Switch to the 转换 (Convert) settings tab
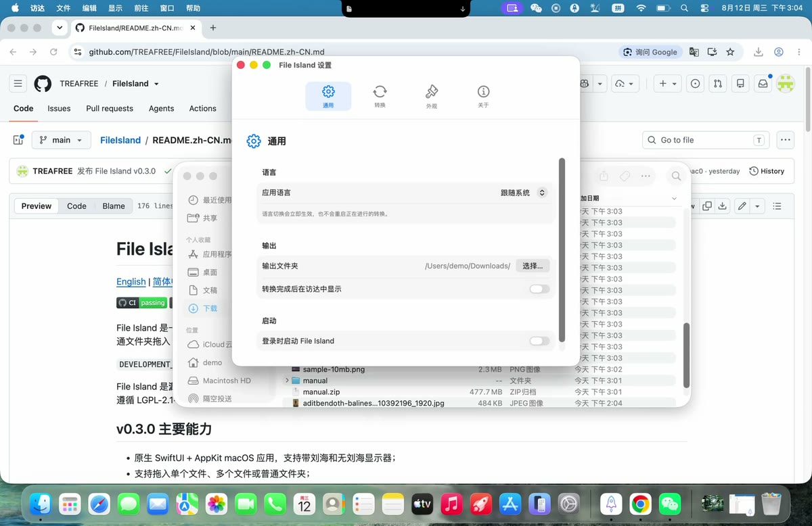Screen dimensions: 812x526 [380, 96]
